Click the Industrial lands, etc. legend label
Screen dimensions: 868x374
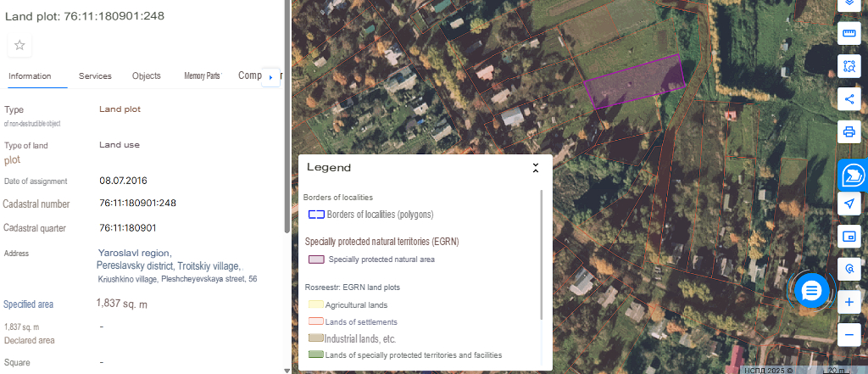pos(360,338)
